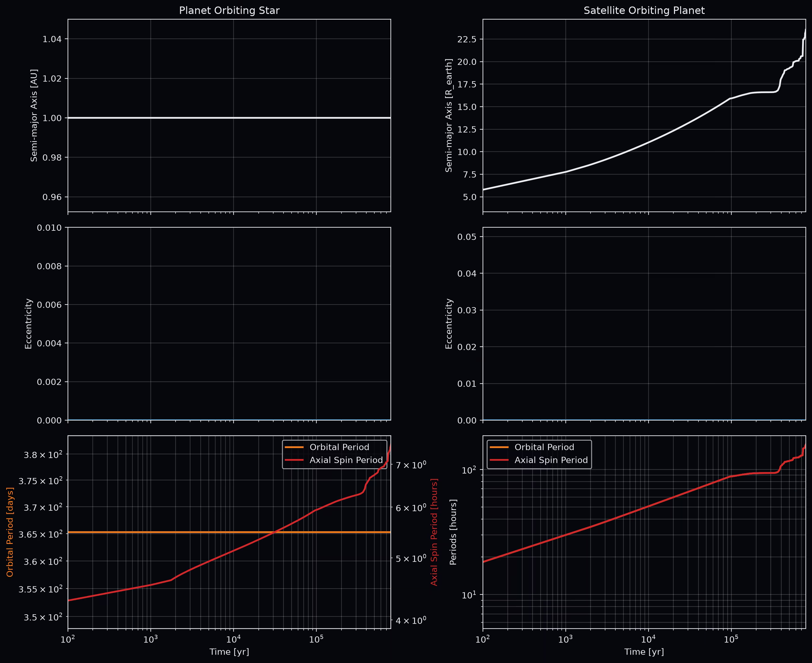Viewport: 812px width, 663px height.
Task: Click 'Axial Spin Period' in the planet plot legend
Action: [x=346, y=460]
